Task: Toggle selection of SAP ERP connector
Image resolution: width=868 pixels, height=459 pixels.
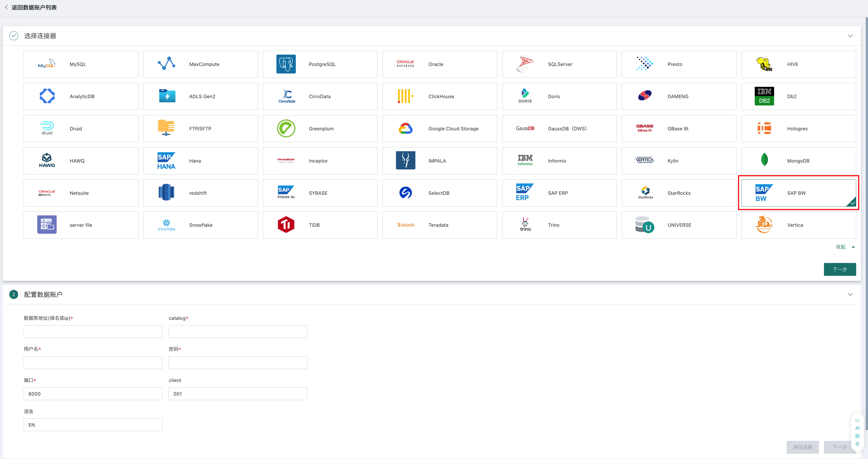Action: (x=559, y=193)
